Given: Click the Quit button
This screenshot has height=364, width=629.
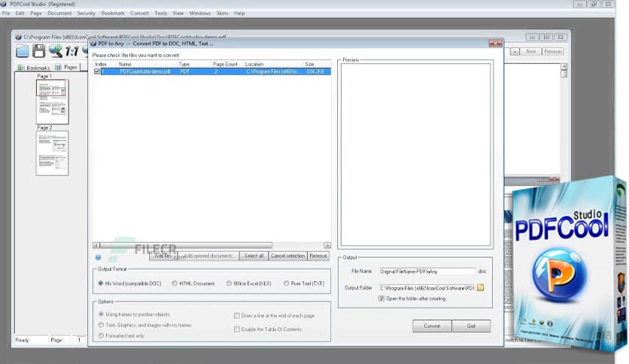Looking at the screenshot, I should (x=471, y=326).
